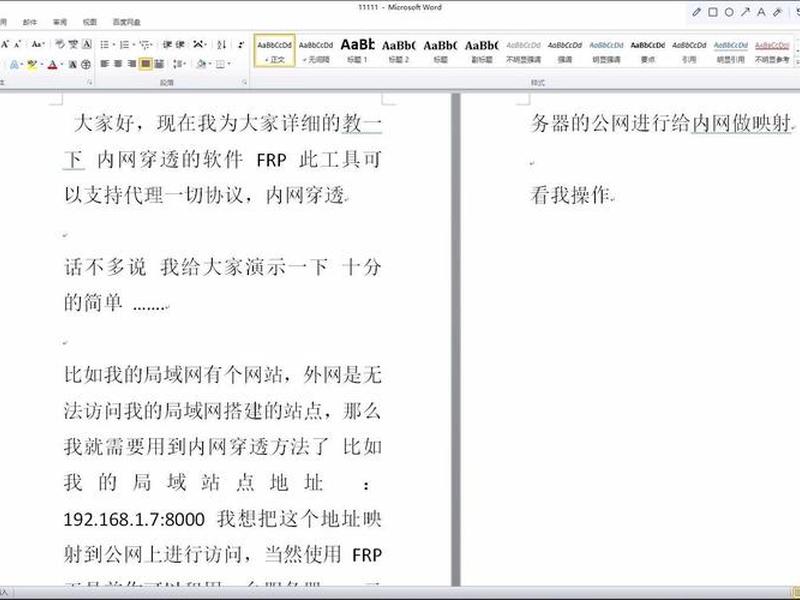Click the line 看我操作
800x600 pixels.
point(570,195)
